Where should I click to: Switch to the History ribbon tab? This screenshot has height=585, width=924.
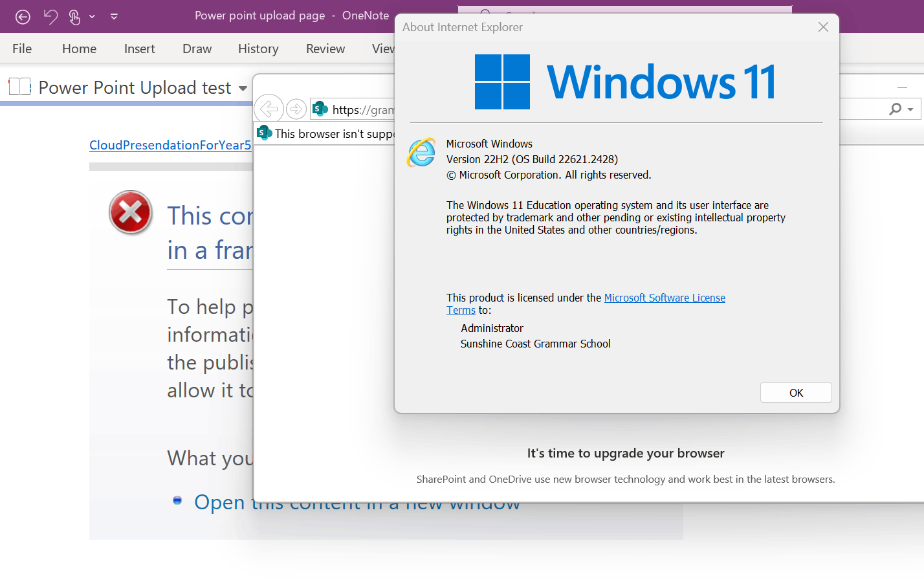(x=258, y=49)
